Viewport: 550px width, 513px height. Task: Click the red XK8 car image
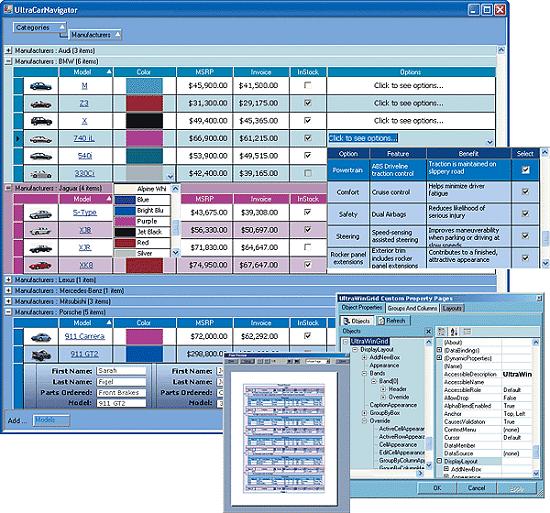pos(40,265)
